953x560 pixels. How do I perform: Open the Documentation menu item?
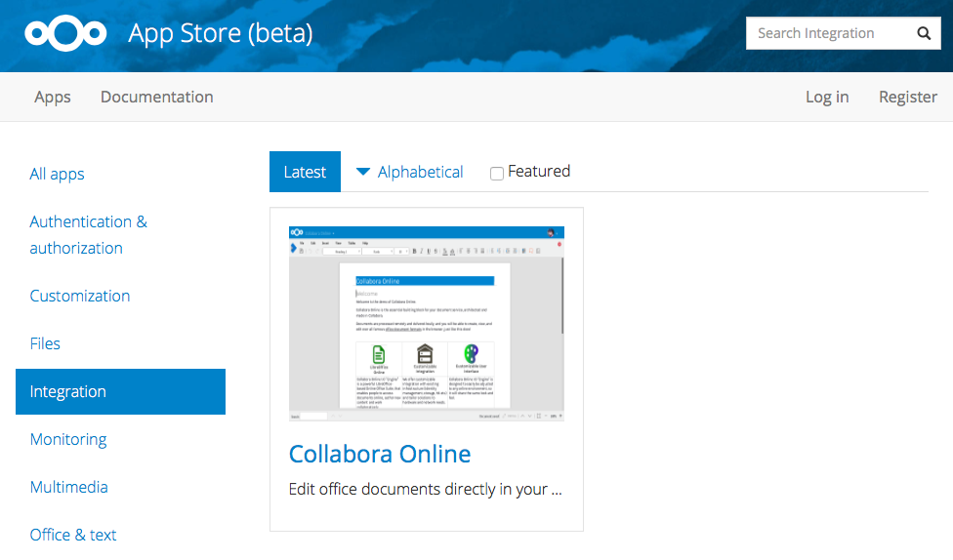[x=157, y=98]
